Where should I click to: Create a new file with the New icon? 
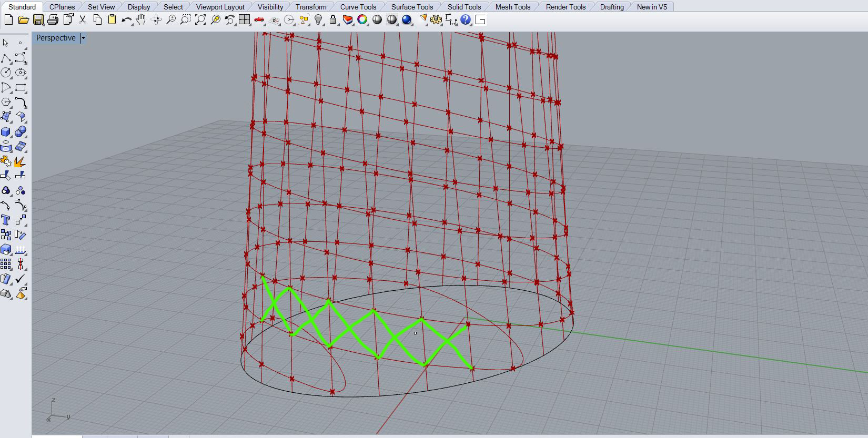8,20
